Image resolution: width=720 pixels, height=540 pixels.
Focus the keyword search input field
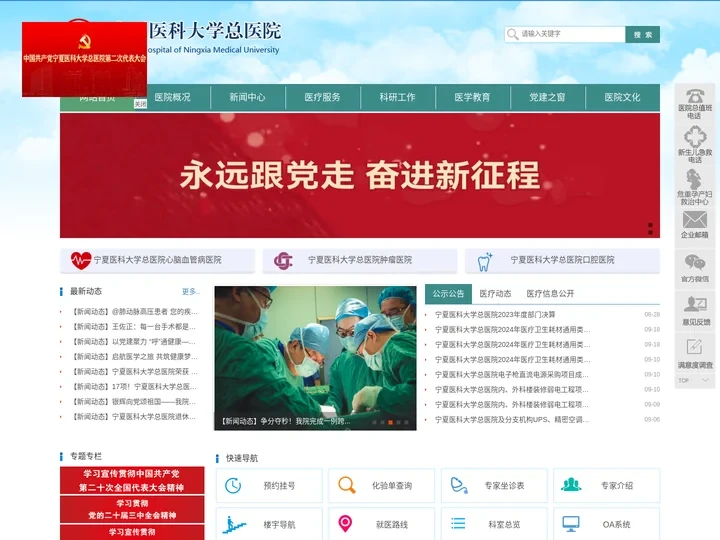[565, 34]
